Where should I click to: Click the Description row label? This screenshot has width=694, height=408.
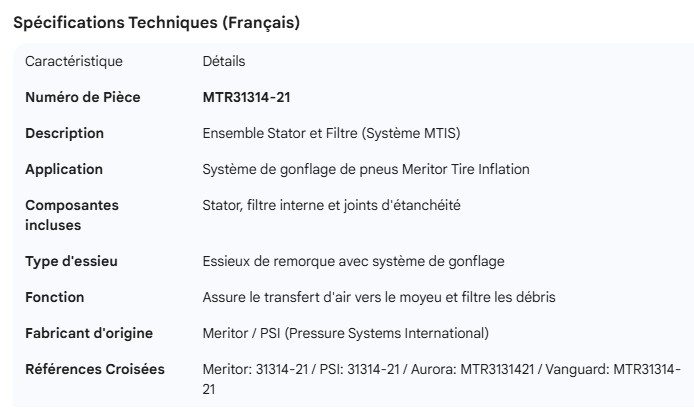(64, 133)
